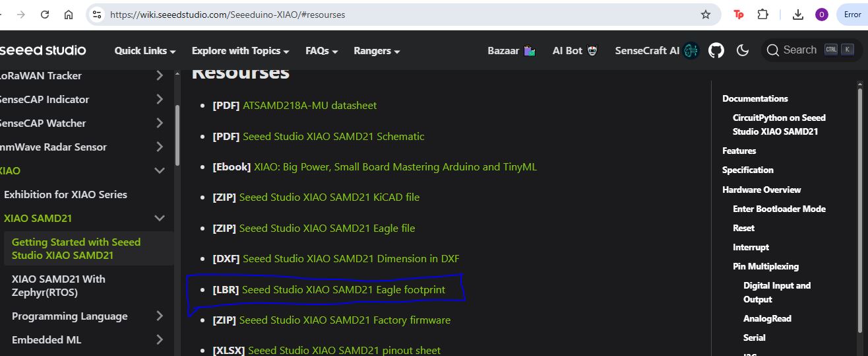Jump to Enter Bootloader Mode section
The width and height of the screenshot is (868, 356).
(x=779, y=209)
